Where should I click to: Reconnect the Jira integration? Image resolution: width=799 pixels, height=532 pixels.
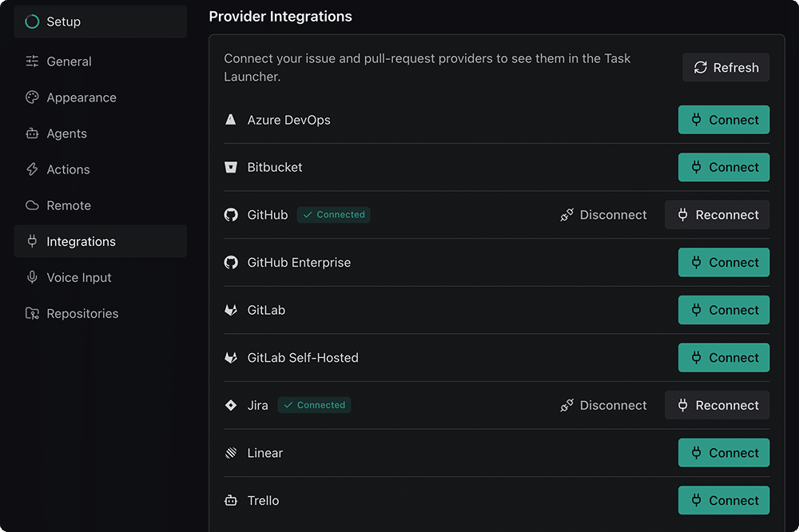pyautogui.click(x=717, y=405)
